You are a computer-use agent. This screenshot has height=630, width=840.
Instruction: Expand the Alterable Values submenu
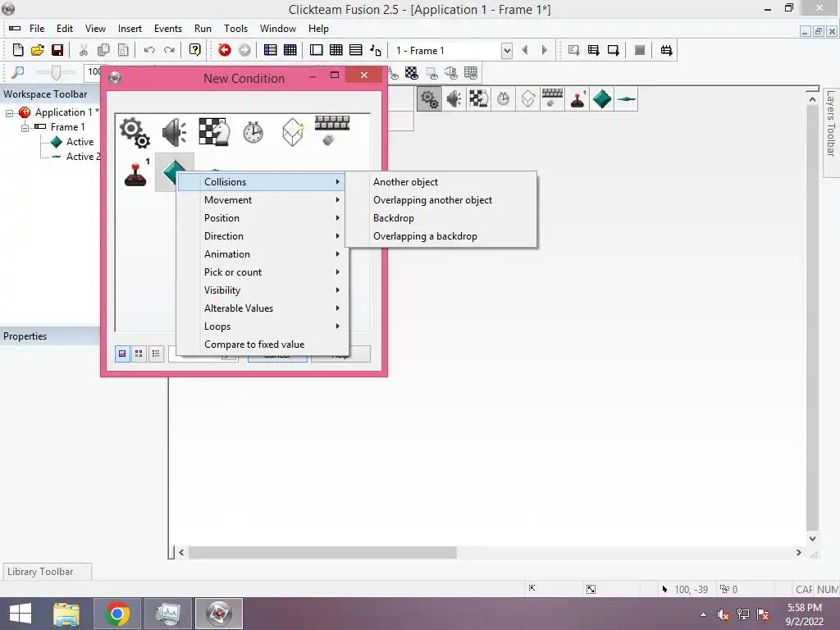point(262,308)
